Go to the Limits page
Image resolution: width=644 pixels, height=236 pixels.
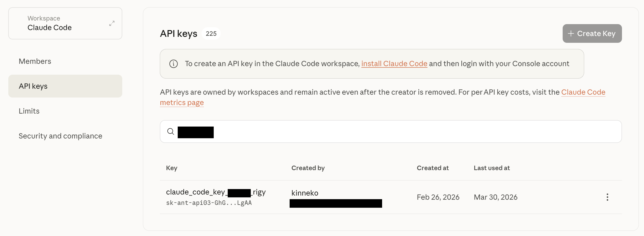point(29,111)
